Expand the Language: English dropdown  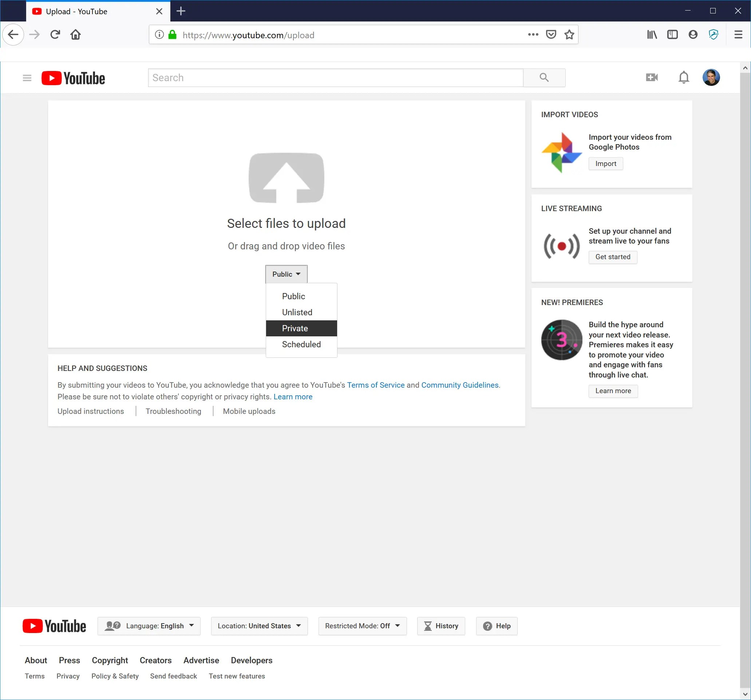click(149, 626)
